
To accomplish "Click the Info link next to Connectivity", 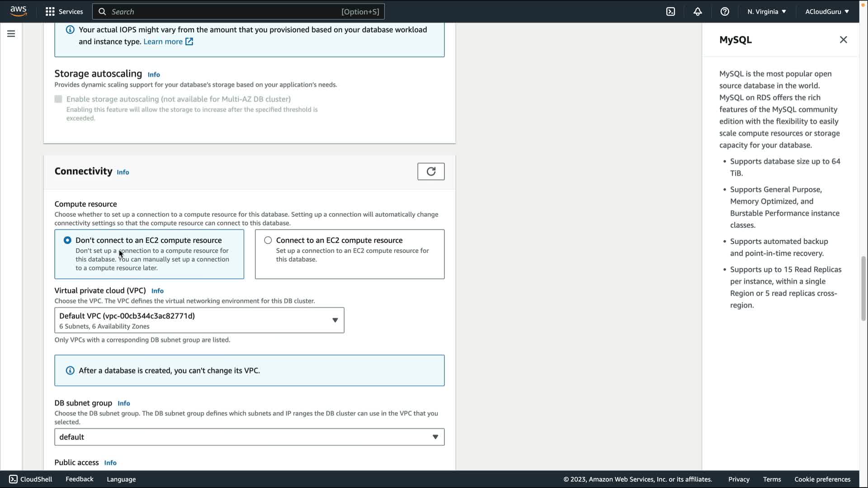I will click(x=123, y=172).
